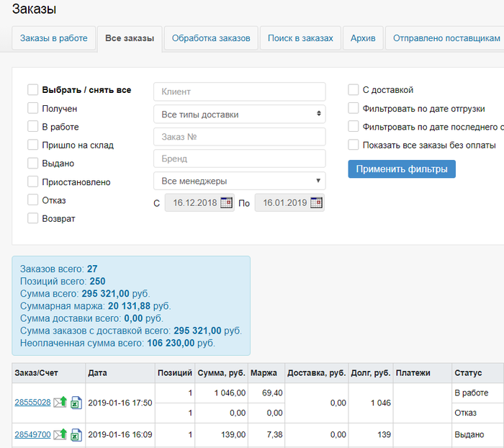Tick the 'Показать все заказы без оплаты' checkbox

354,145
